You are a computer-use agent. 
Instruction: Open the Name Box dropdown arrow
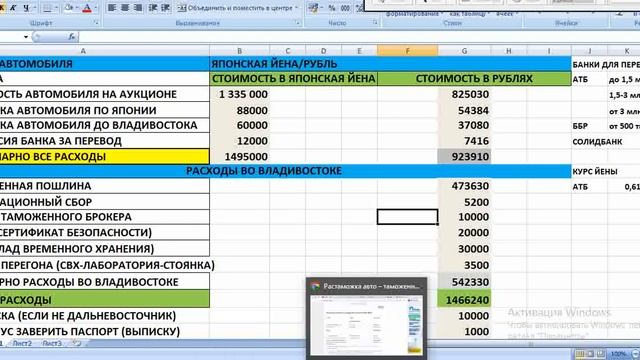click(26, 37)
